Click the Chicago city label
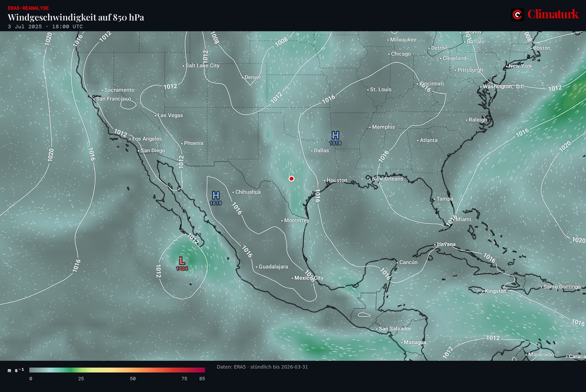The image size is (586, 392). click(x=401, y=54)
